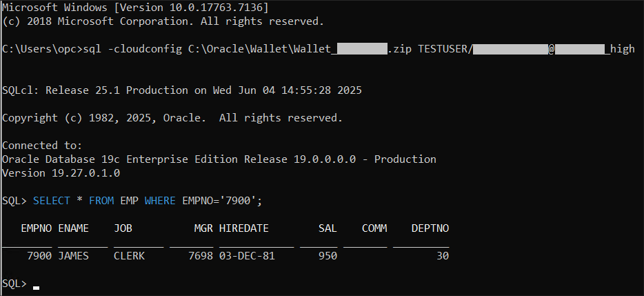Click the EMPNO column header
This screenshot has width=644, height=296.
[x=37, y=228]
